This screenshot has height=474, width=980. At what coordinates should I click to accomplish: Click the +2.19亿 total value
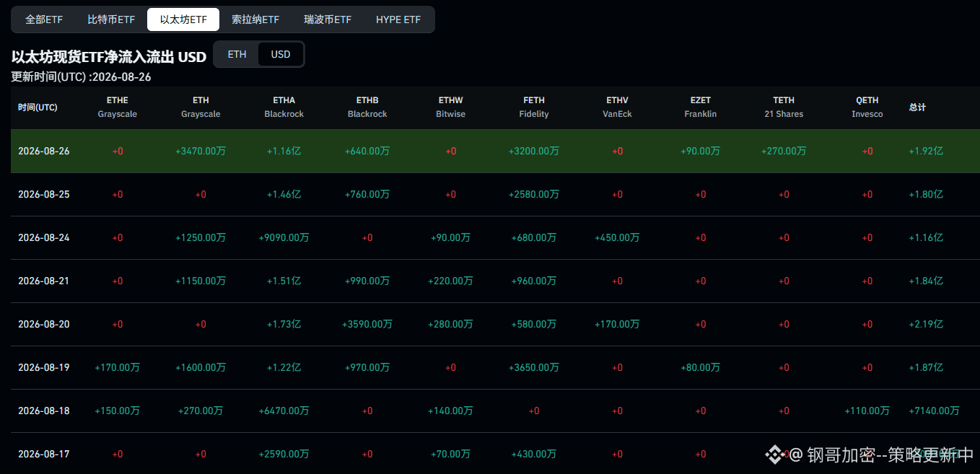926,324
